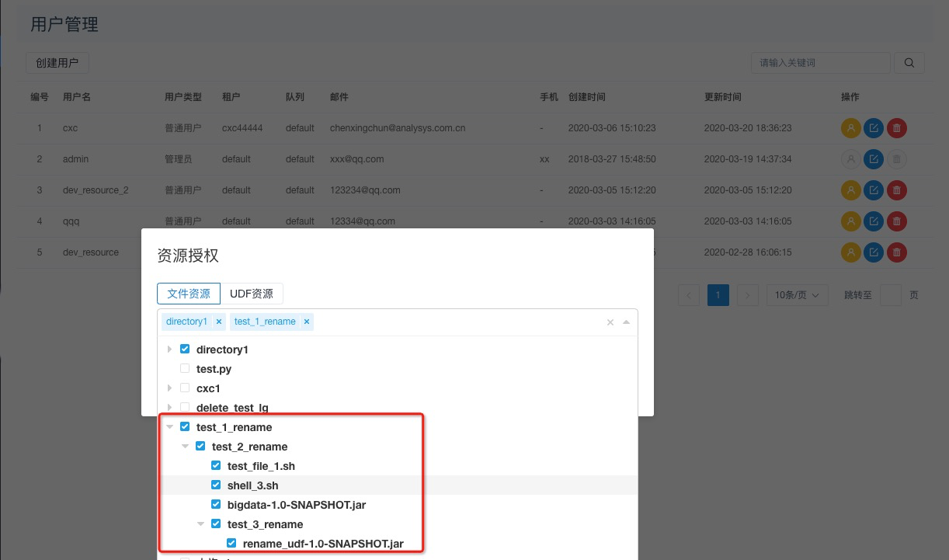Uncheck bigdata-1.0-SNAPSHOT.jar checkbox
Screen dimensions: 949x560
pyautogui.click(x=216, y=505)
